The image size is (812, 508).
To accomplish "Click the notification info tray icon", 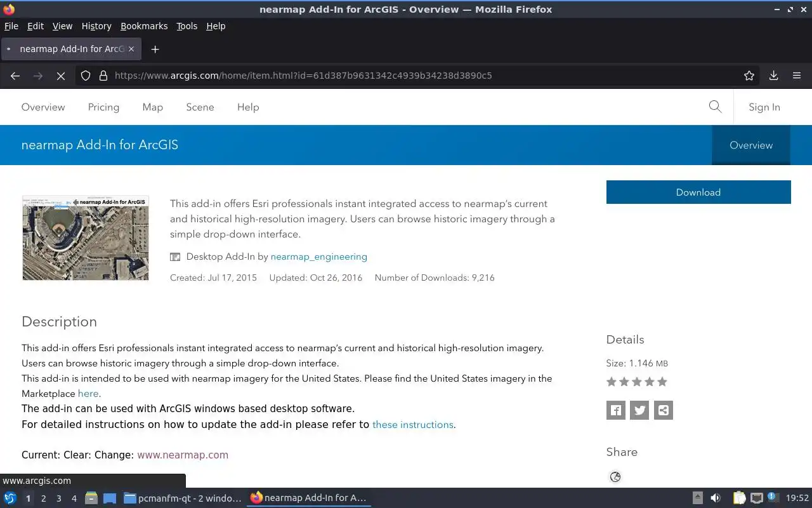I will pos(772,497).
